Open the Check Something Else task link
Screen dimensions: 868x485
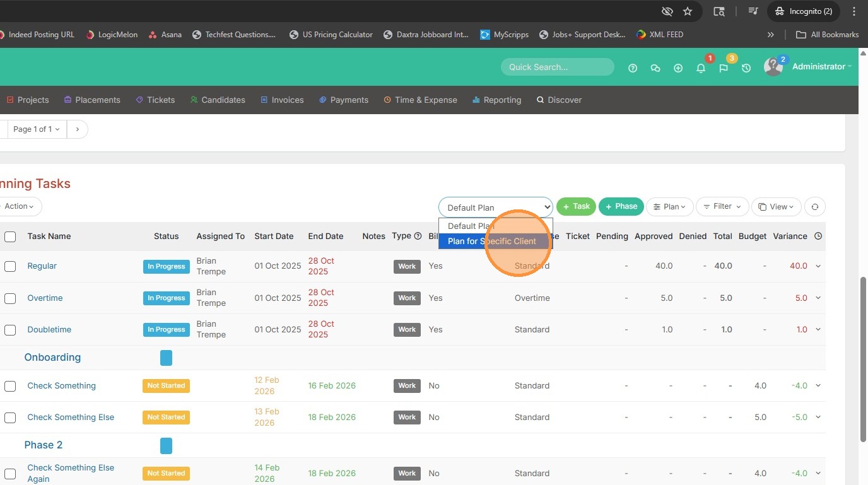coord(71,418)
